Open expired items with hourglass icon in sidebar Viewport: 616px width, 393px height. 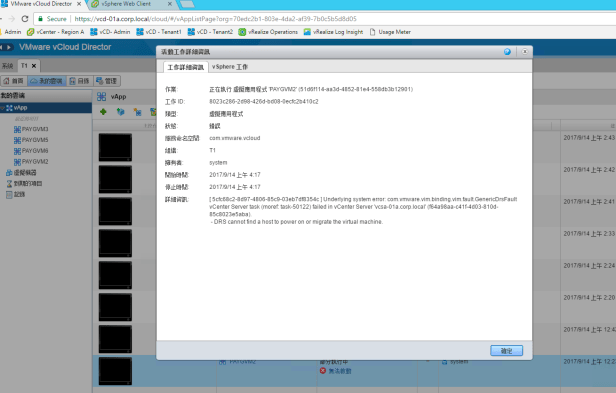(24, 184)
